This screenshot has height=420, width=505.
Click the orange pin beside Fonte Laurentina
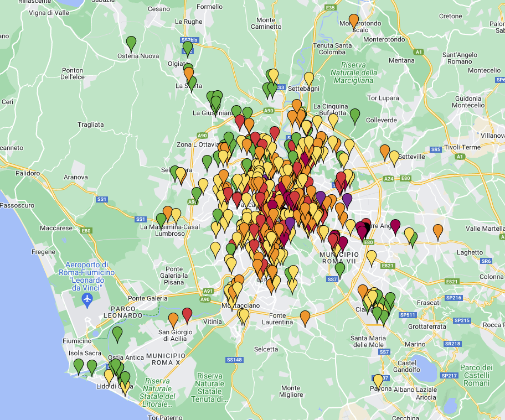[x=305, y=318]
